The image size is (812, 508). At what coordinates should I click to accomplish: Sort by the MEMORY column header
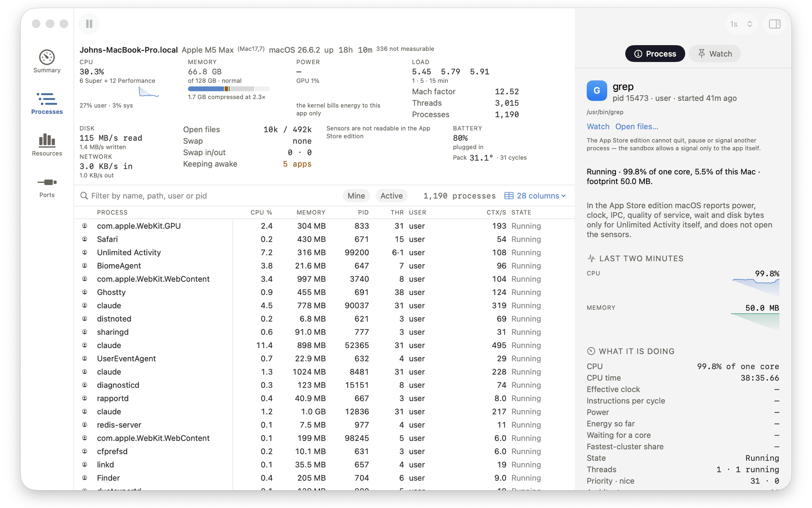click(311, 212)
